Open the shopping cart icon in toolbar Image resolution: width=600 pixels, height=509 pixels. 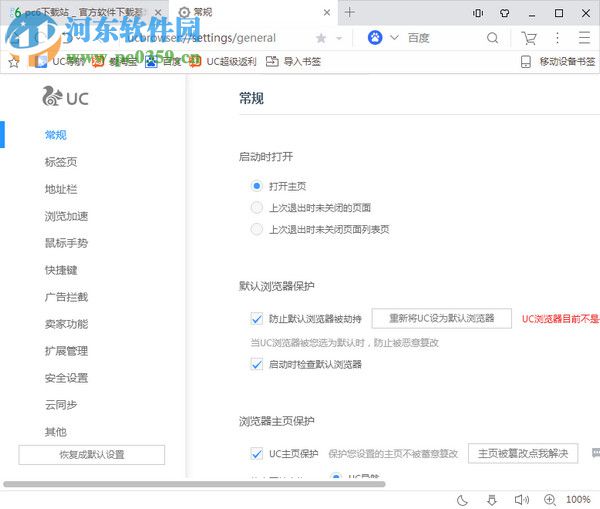tap(529, 38)
